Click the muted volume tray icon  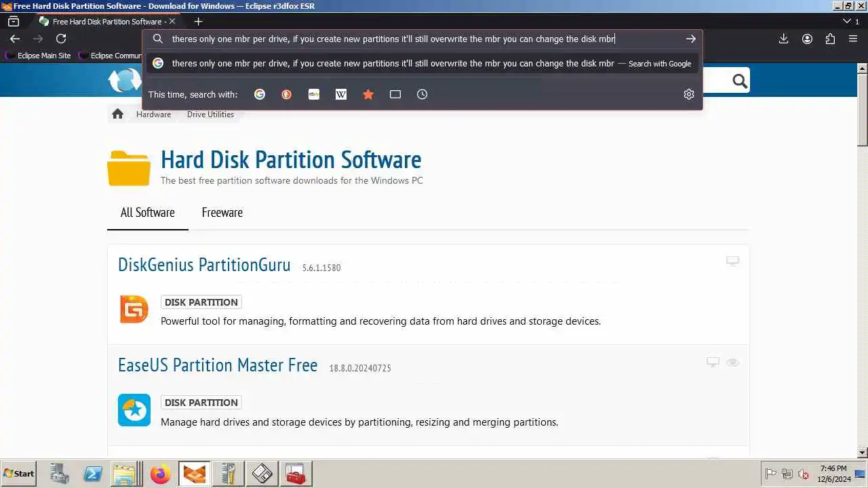point(804,474)
